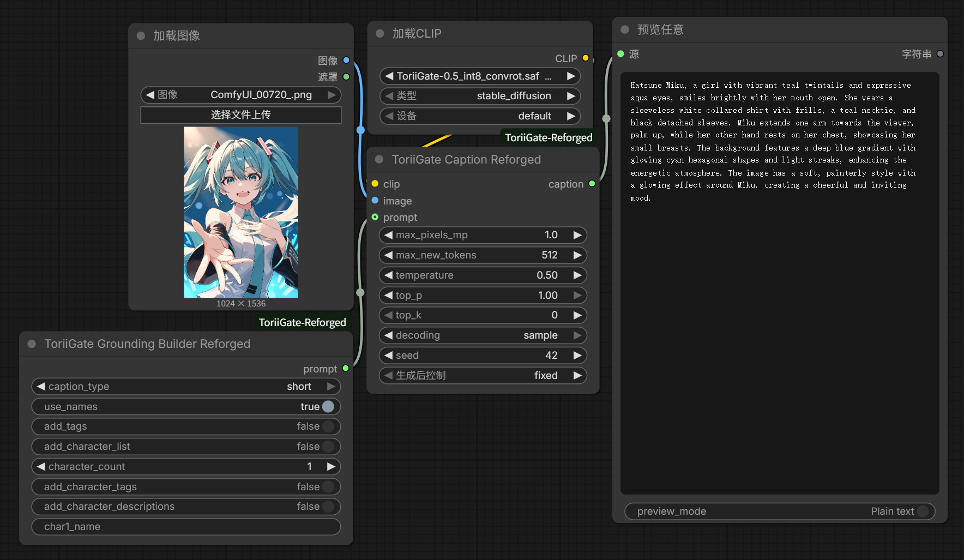Click the ToriiGate-Reforged badge above Grounding Builder
964x560 pixels.
click(302, 322)
